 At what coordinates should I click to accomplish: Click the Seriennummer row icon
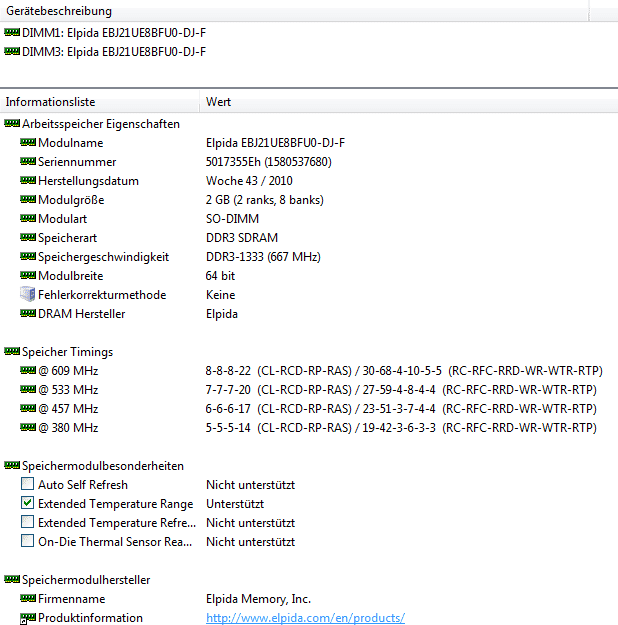pos(28,161)
